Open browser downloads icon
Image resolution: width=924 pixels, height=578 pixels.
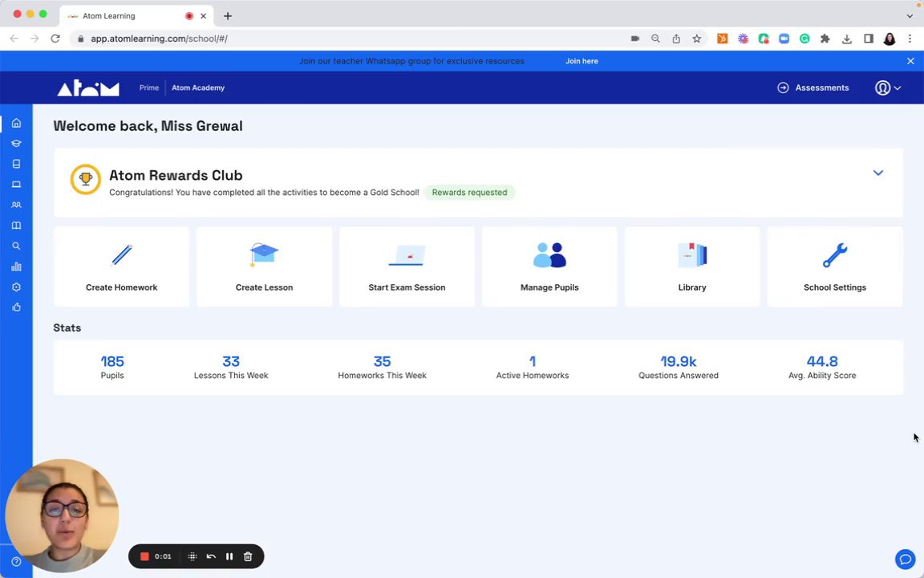(x=847, y=39)
